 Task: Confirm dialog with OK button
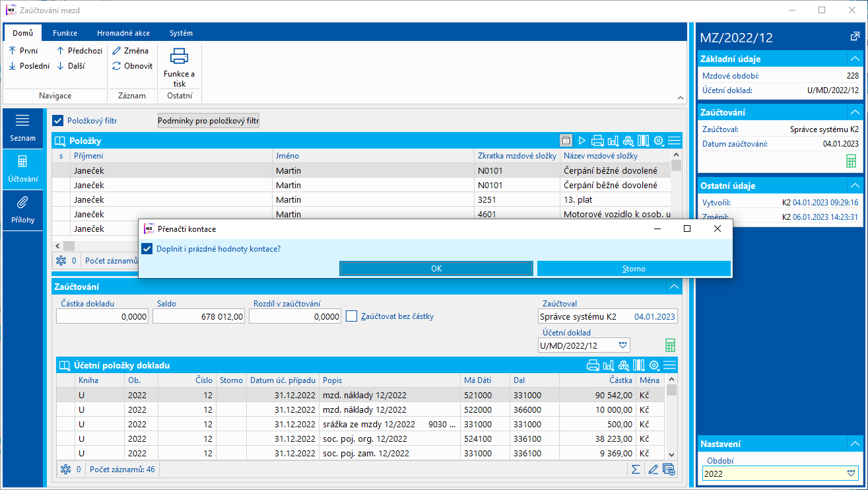tap(436, 269)
